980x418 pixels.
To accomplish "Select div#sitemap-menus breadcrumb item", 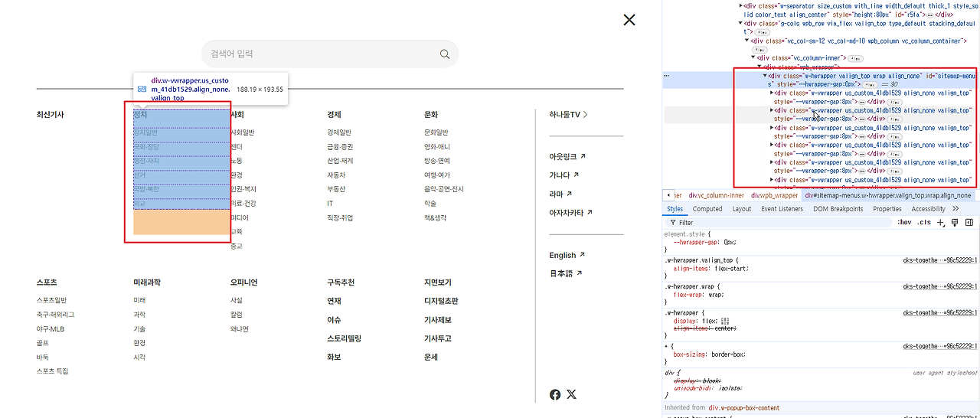I will pyautogui.click(x=887, y=195).
